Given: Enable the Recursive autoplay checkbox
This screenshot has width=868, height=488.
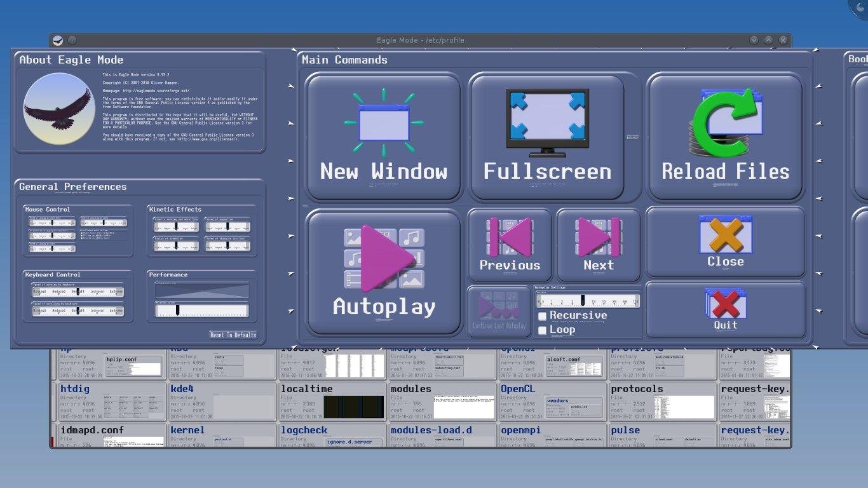Looking at the screenshot, I should (x=542, y=316).
